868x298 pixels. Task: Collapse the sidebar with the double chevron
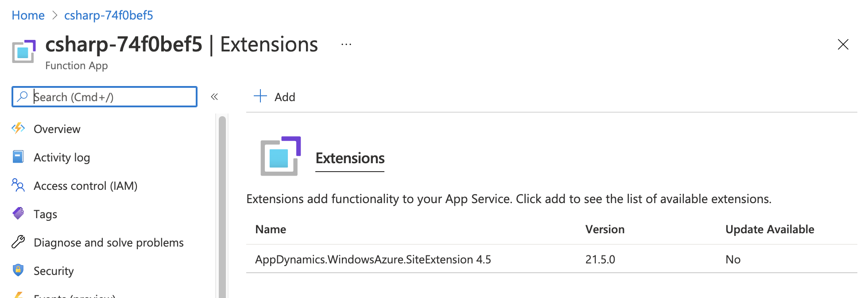pyautogui.click(x=214, y=96)
